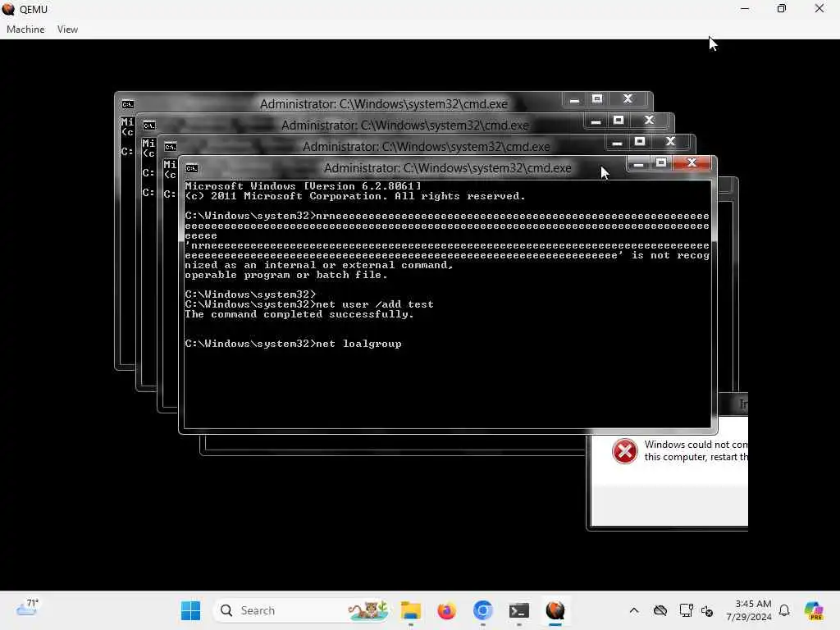Minimize the front cmd.exe window
The height and width of the screenshot is (630, 840).
[638, 163]
